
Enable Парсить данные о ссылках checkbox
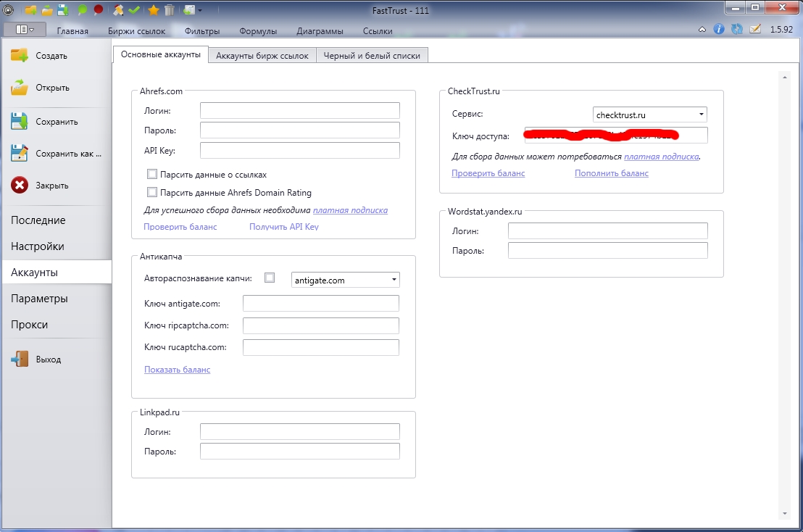(x=152, y=174)
